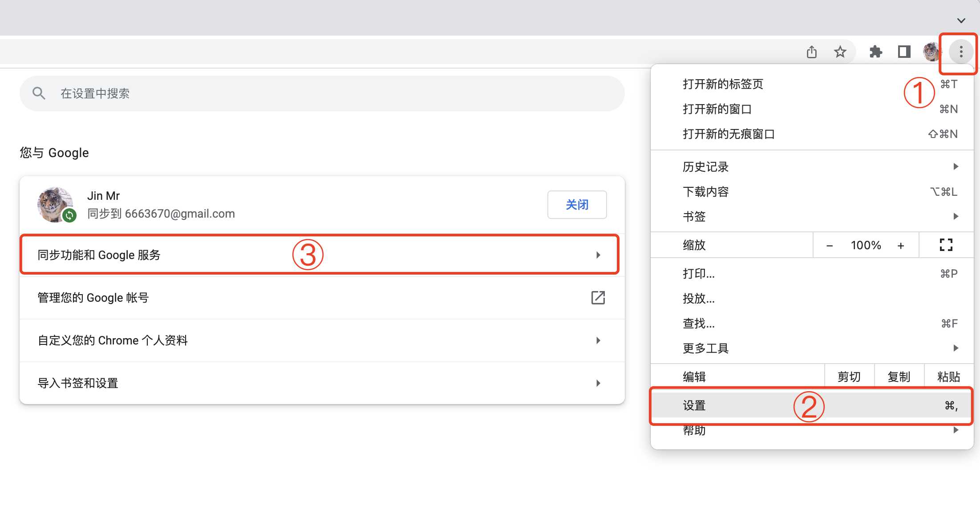Select 设置 menu item
Screen dimensions: 980x510
tap(812, 405)
